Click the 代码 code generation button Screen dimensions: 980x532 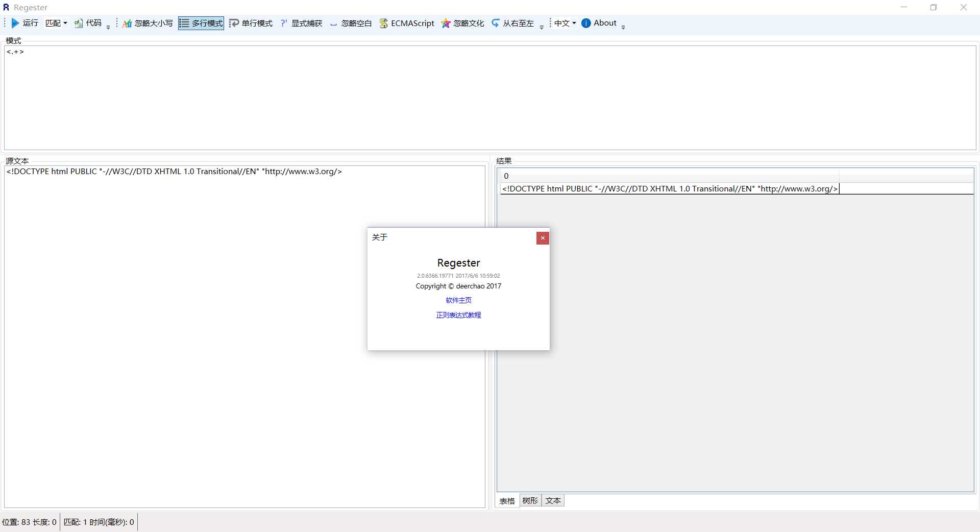coord(88,23)
